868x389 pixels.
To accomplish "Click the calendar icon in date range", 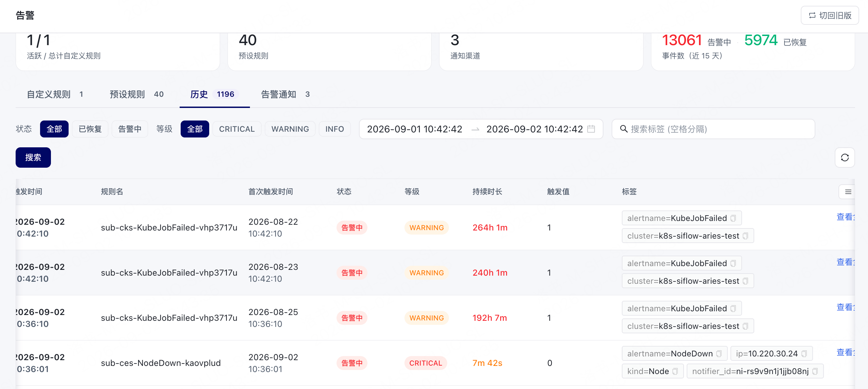I will [x=591, y=129].
